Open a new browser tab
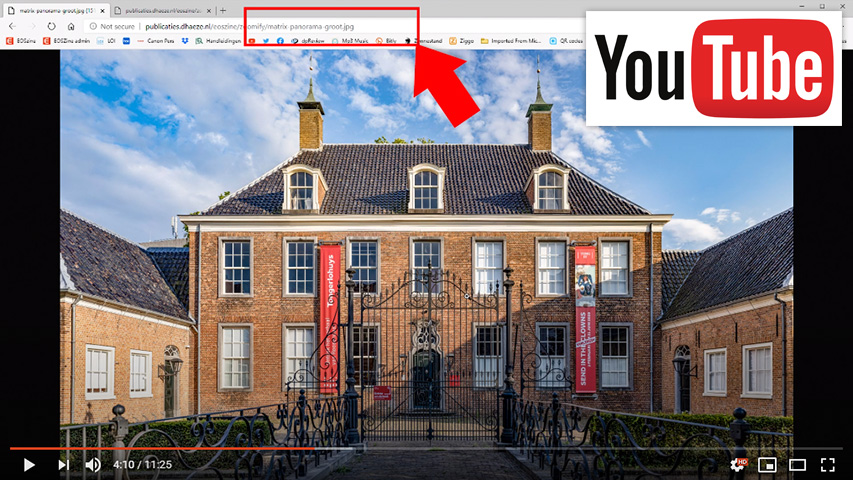The height and width of the screenshot is (480, 853). click(223, 10)
